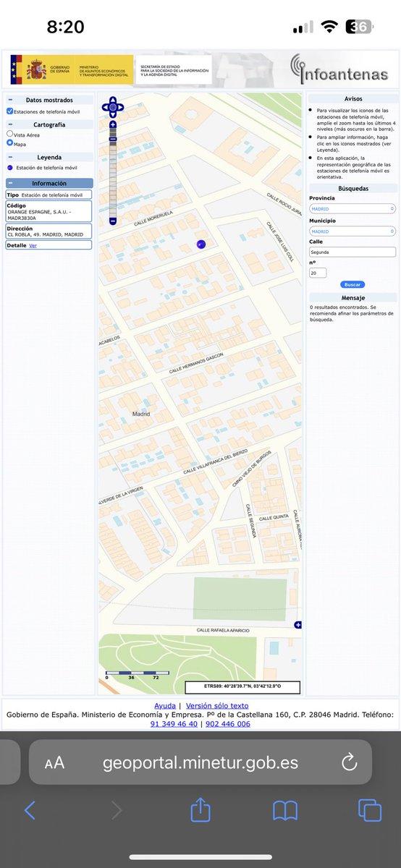Tap the Safari reload page icon
Screen dimensions: 401x868
tap(349, 762)
